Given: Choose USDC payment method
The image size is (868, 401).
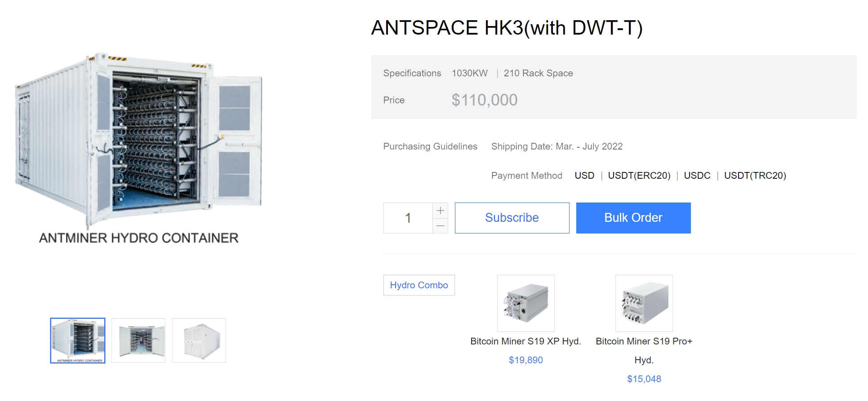Looking at the screenshot, I should (697, 176).
